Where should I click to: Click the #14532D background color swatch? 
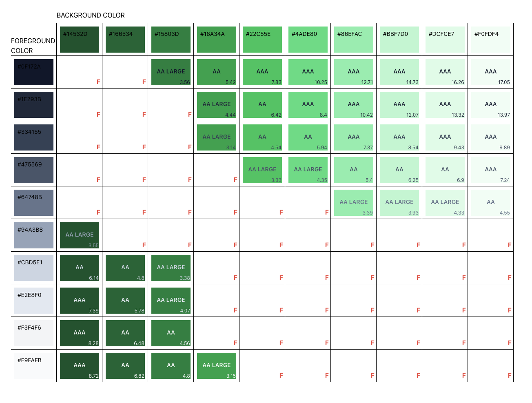point(80,39)
